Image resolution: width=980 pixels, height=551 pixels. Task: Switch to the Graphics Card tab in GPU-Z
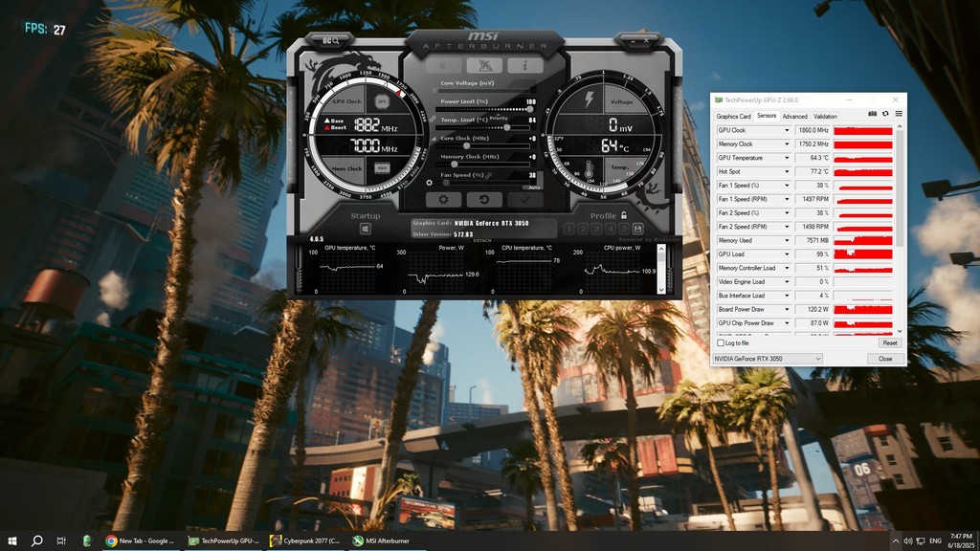[x=733, y=116]
